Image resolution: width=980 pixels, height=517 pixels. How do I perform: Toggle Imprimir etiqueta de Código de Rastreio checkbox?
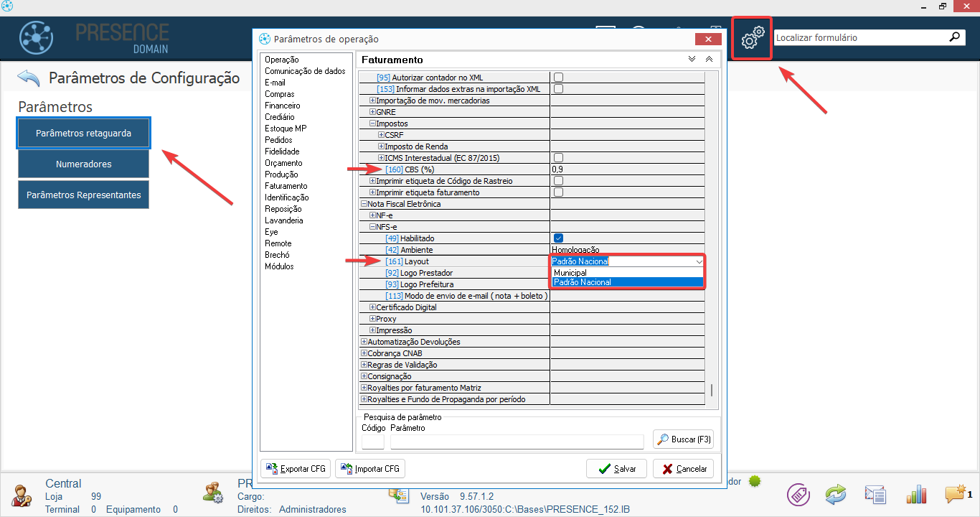click(558, 181)
